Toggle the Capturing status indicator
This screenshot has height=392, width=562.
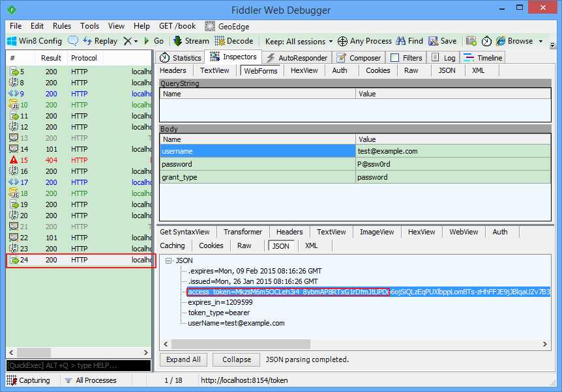pyautogui.click(x=28, y=380)
